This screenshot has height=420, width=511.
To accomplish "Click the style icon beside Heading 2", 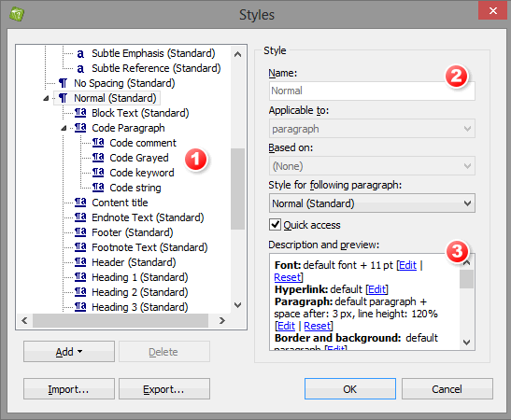I will (x=80, y=292).
